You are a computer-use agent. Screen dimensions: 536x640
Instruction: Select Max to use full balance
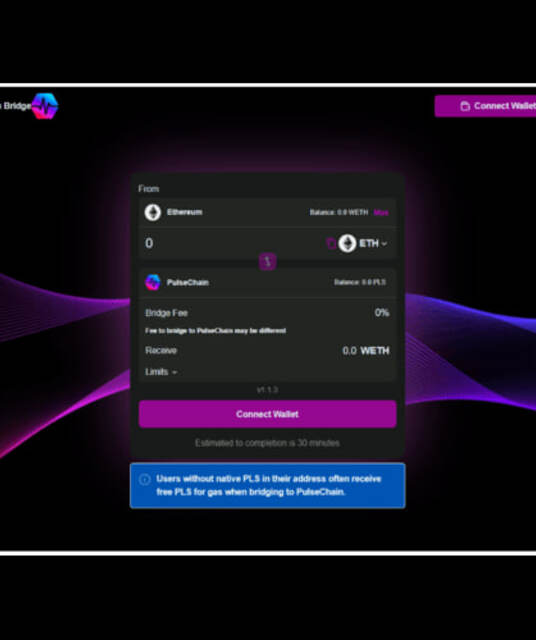click(x=381, y=212)
